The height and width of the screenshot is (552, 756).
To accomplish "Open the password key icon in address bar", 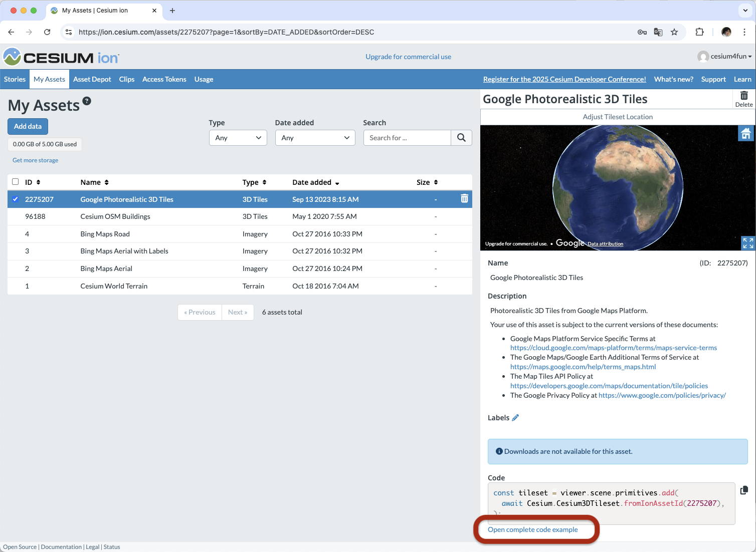I will point(642,32).
